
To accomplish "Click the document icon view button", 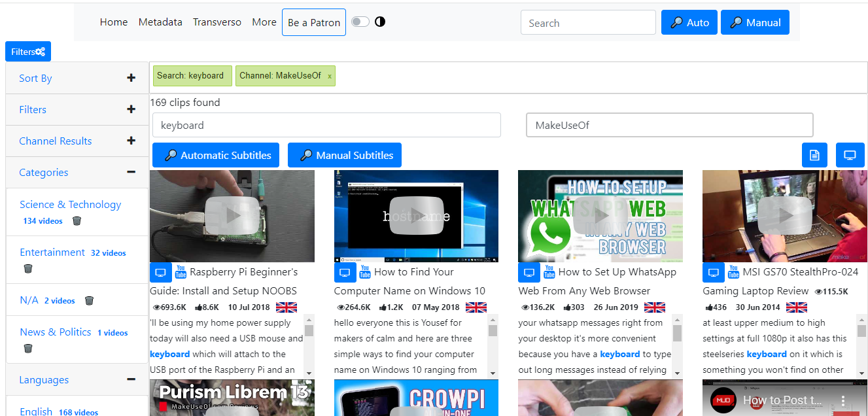I will pyautogui.click(x=814, y=155).
